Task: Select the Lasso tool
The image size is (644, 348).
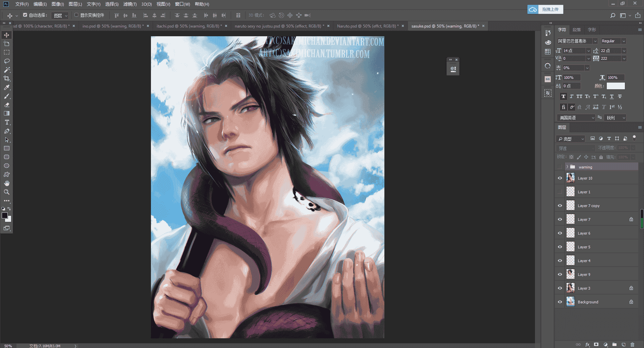Action: tap(6, 61)
